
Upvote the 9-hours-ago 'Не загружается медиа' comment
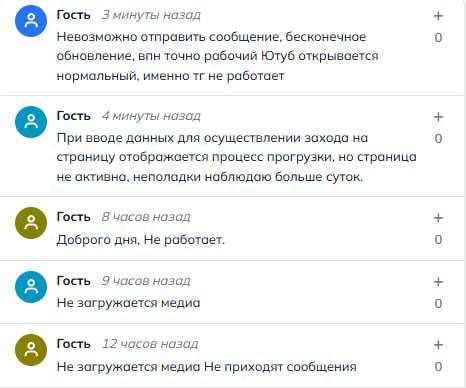click(438, 282)
